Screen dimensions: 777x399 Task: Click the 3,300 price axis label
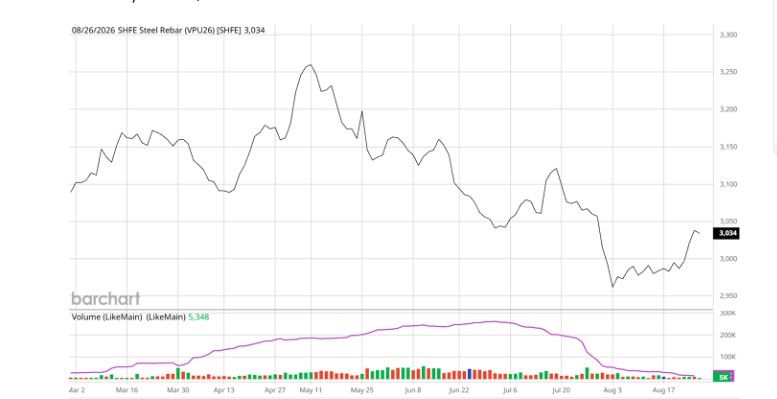(728, 35)
